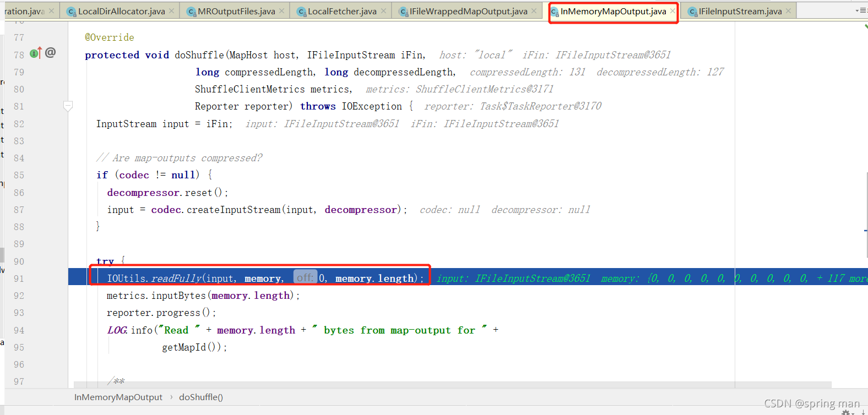Click InMemoryMapOutput in the breadcrumb bar
The height and width of the screenshot is (415, 868).
click(x=118, y=397)
